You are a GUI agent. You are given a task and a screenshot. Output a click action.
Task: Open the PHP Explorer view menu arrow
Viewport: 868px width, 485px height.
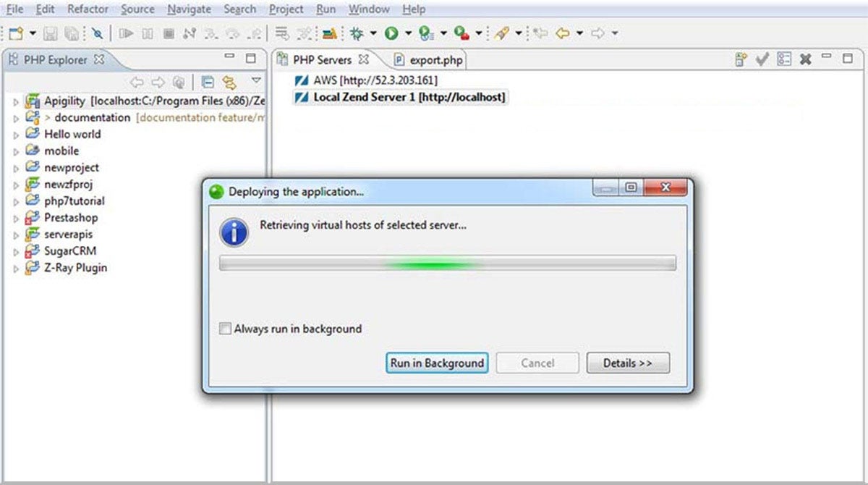(x=256, y=80)
